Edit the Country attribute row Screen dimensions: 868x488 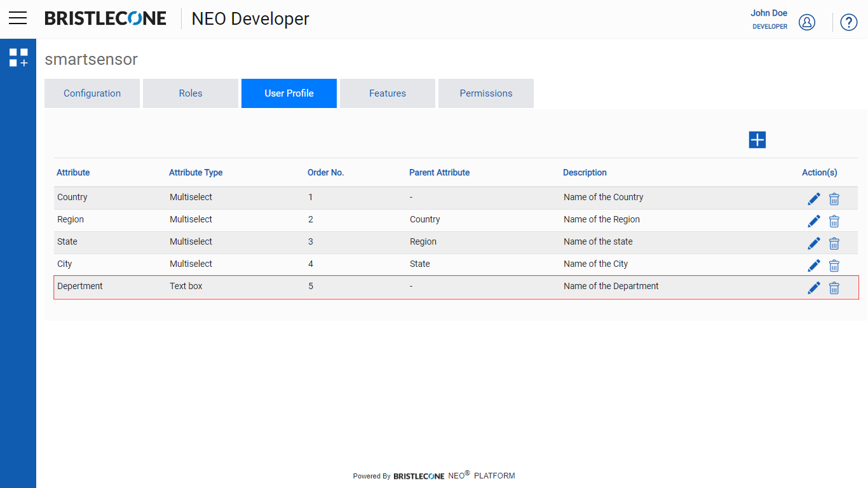tap(814, 199)
